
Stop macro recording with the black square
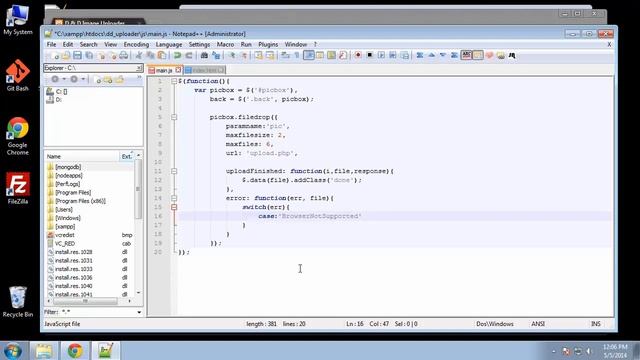pyautogui.click(x=370, y=55)
